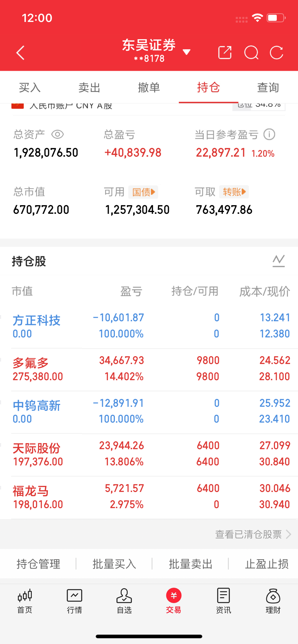The width and height of the screenshot is (298, 644).
Task: Switch to the 卖出 tab
Action: click(x=89, y=87)
